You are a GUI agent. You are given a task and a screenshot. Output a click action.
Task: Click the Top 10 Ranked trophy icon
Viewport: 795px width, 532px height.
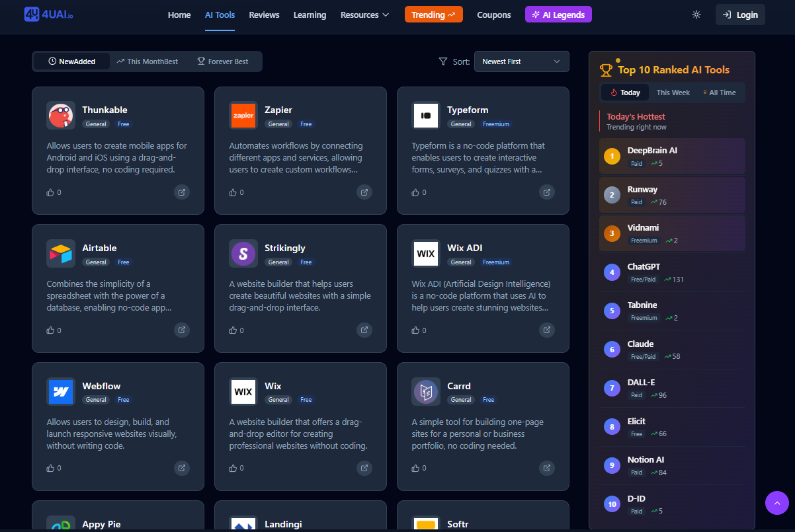tap(606, 69)
